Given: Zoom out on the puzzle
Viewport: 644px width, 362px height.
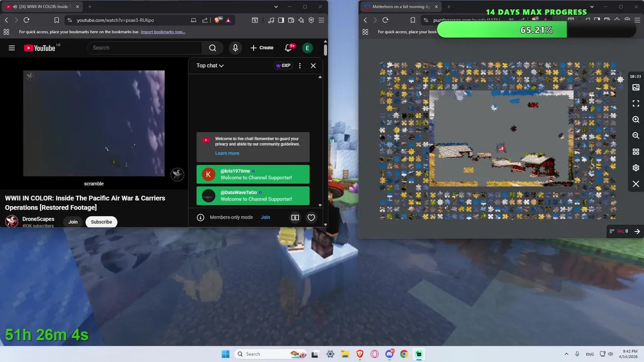Looking at the screenshot, I should tap(636, 136).
